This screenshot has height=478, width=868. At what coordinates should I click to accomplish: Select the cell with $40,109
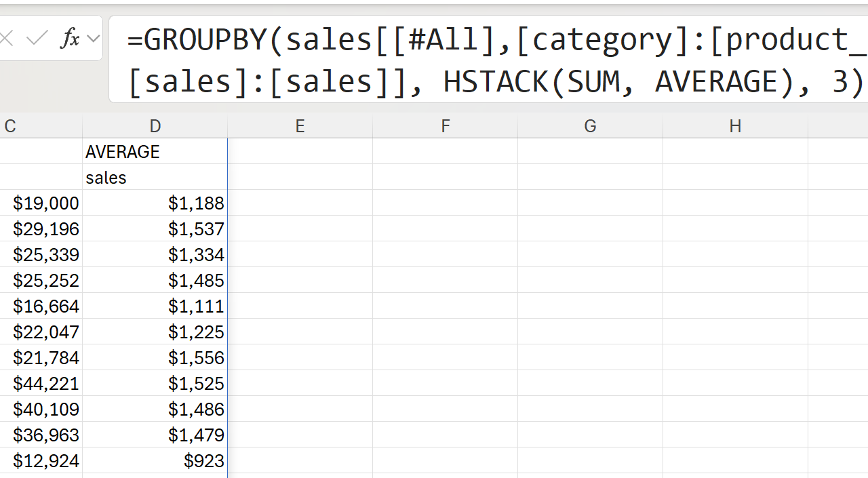point(42,410)
